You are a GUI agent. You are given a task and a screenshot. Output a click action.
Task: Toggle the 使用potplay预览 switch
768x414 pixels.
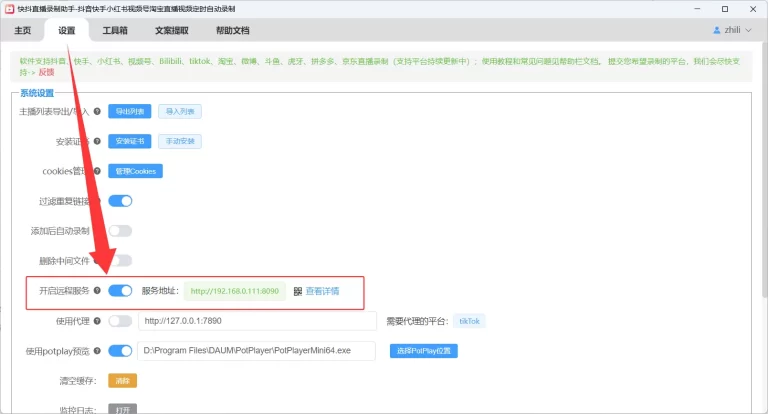coord(120,351)
